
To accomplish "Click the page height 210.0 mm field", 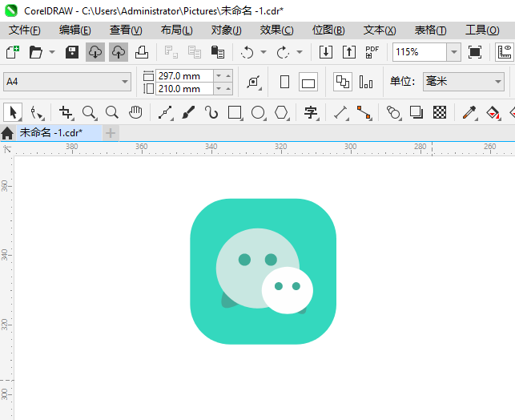I will pos(184,89).
